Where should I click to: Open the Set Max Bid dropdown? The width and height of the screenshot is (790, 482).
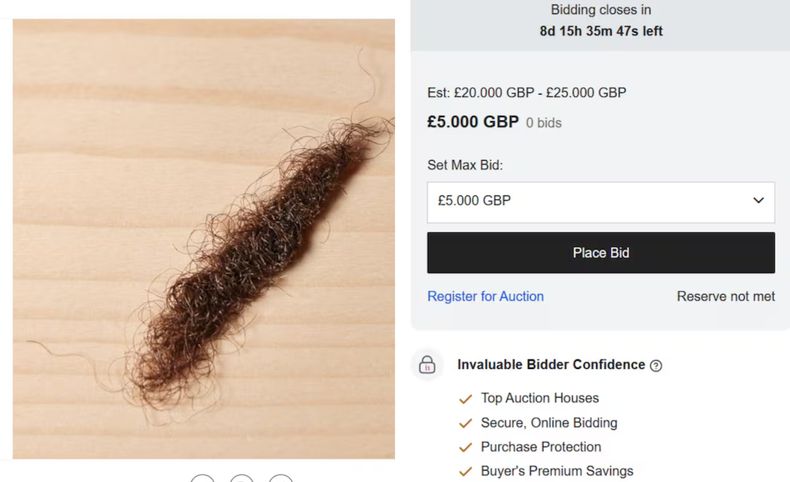600,201
